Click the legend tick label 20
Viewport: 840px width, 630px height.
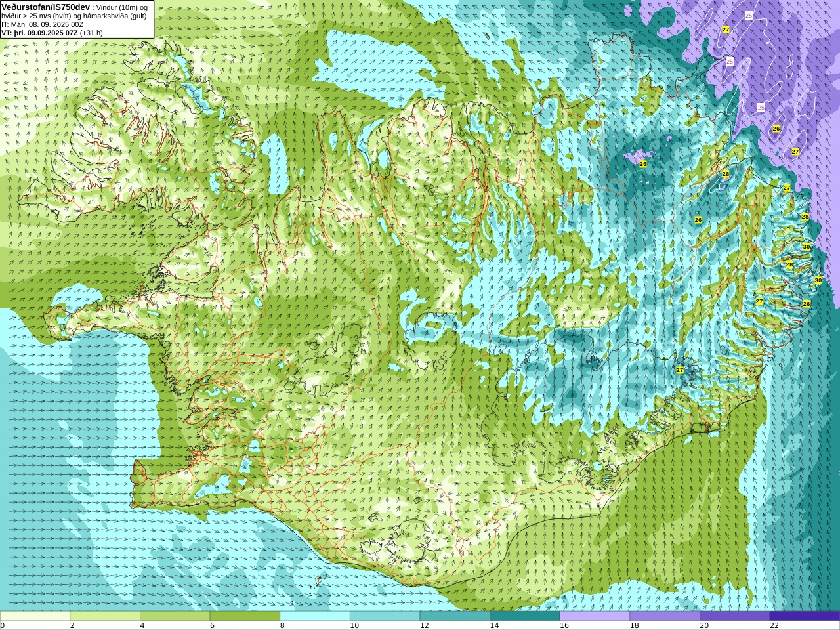[x=704, y=625]
